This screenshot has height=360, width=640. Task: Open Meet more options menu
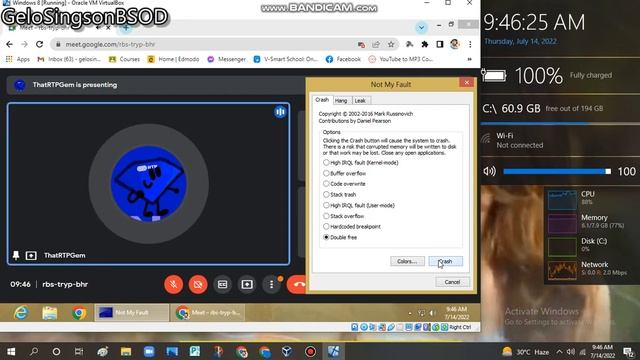[x=271, y=284]
